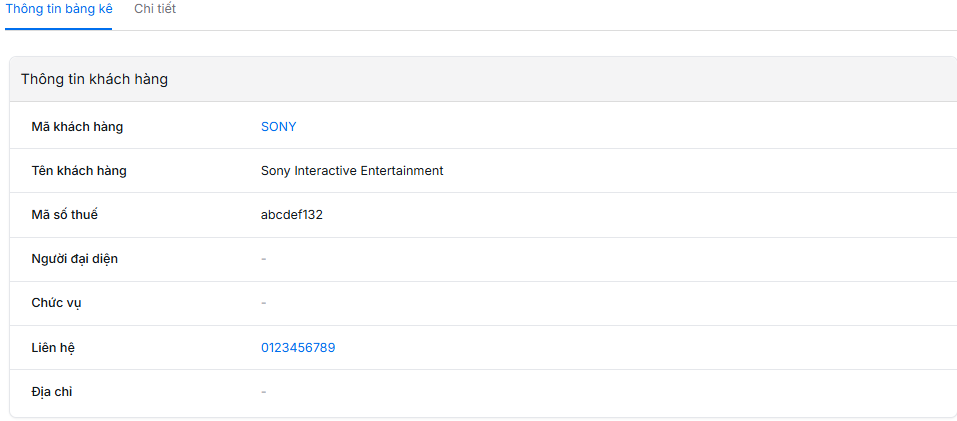Select the Thông tin bảng kê tab
Screen dimensions: 957x421
(59, 9)
